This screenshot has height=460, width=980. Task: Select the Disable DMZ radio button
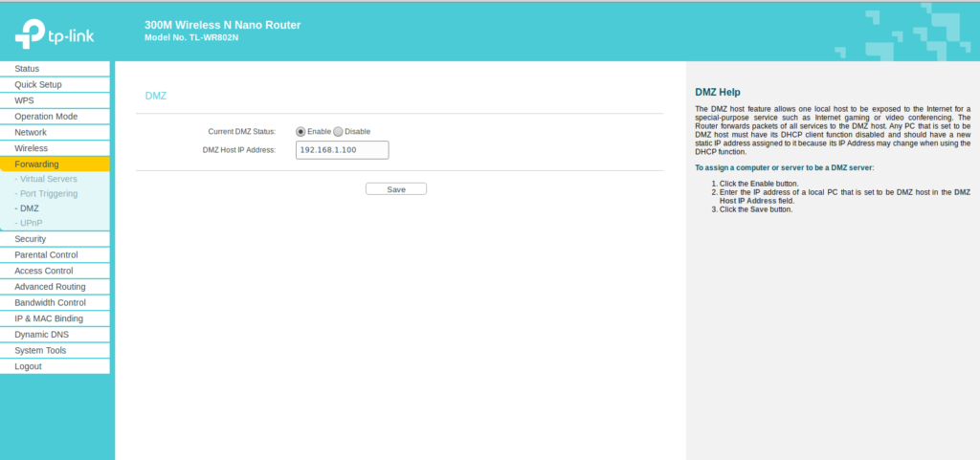[338, 131]
